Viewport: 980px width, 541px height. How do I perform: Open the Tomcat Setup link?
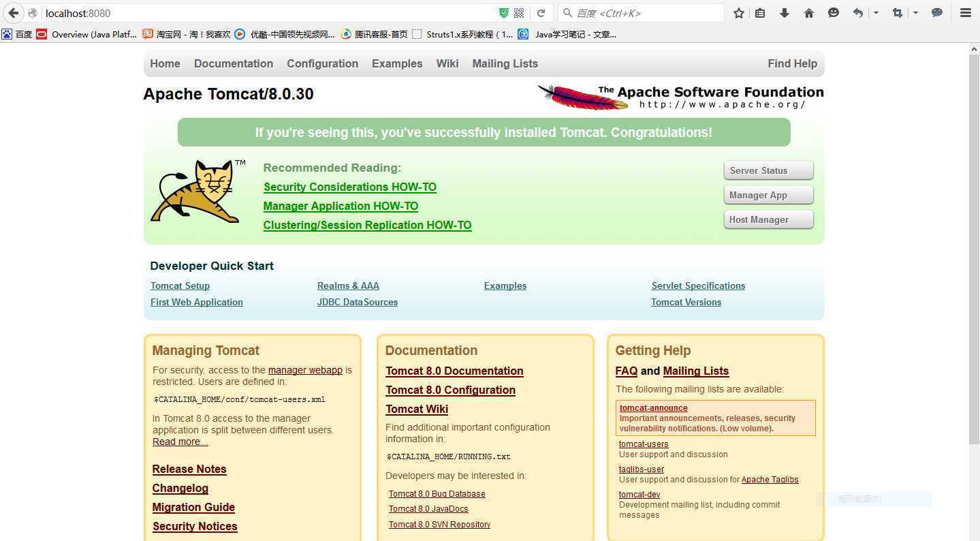(180, 285)
